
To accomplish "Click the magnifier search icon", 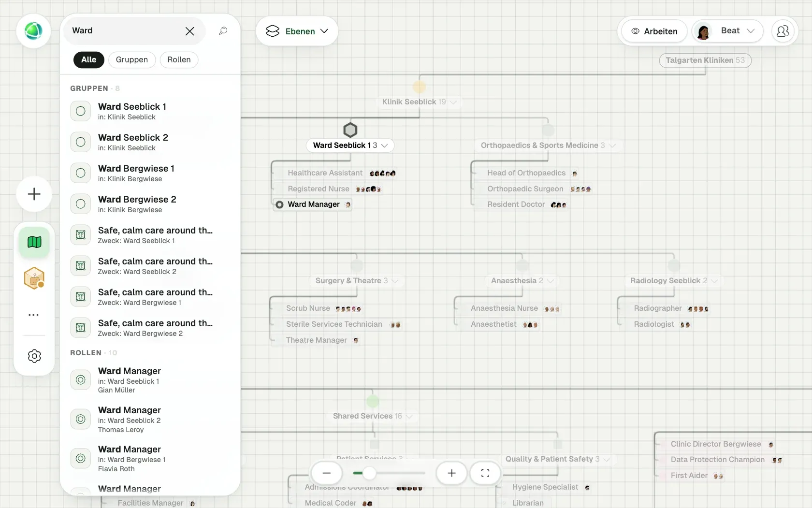I will (223, 31).
